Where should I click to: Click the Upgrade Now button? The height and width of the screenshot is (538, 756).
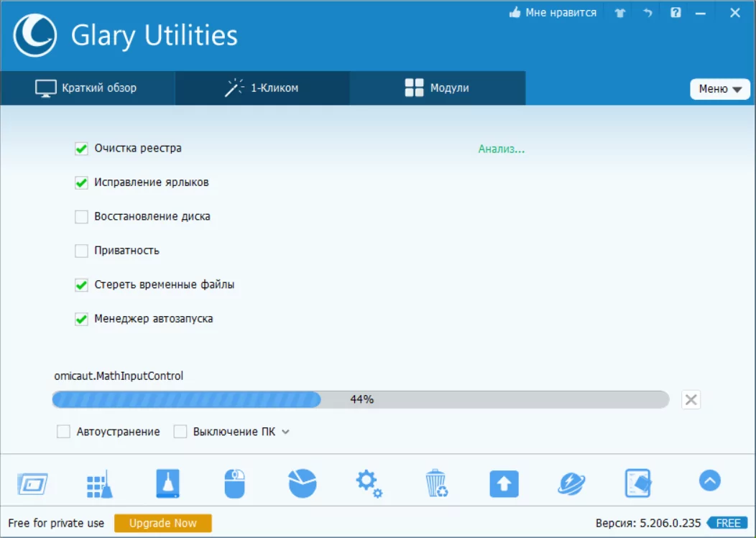tap(163, 523)
